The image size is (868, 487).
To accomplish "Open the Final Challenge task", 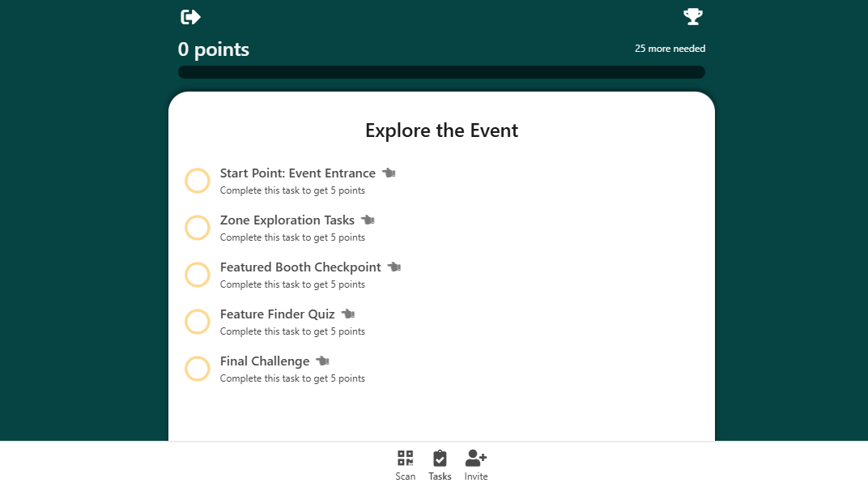I will 264,361.
